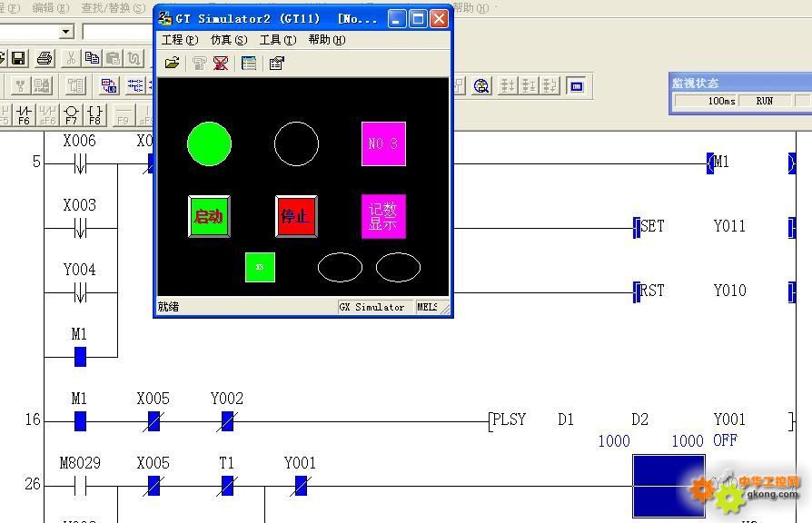
Task: Click the floppy disk Save icon
Action: [19, 58]
